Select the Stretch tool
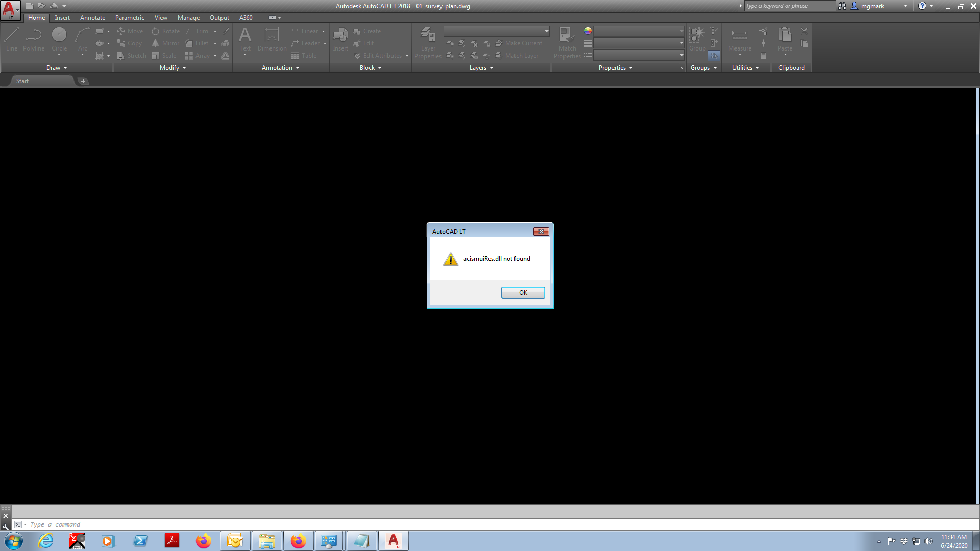The width and height of the screenshot is (980, 551). 132,56
